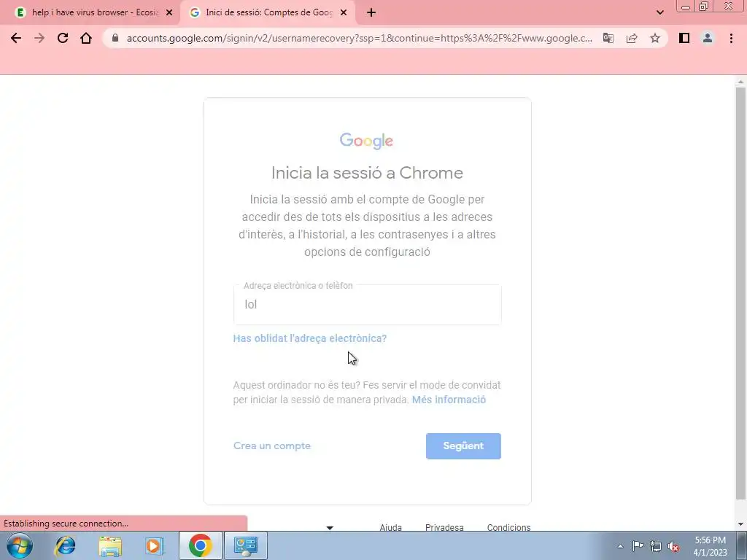The height and width of the screenshot is (560, 747).
Task: Click the scrollbar down arrow
Action: coord(741,524)
